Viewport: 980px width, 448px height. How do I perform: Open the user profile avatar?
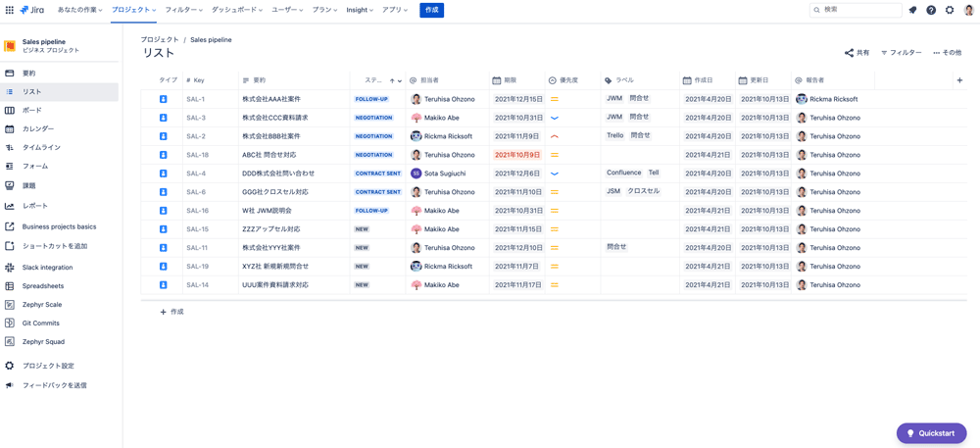[969, 10]
